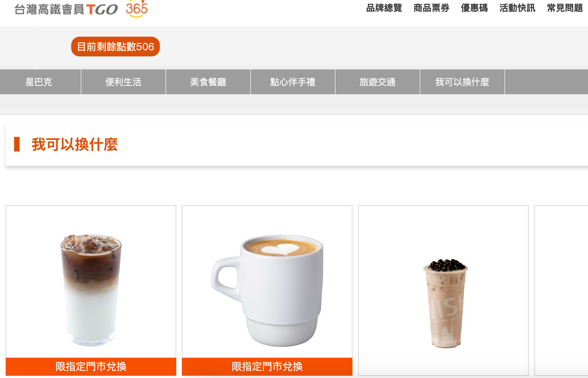Open the 品牌總覽 menu
This screenshot has width=588, height=378.
(384, 8)
